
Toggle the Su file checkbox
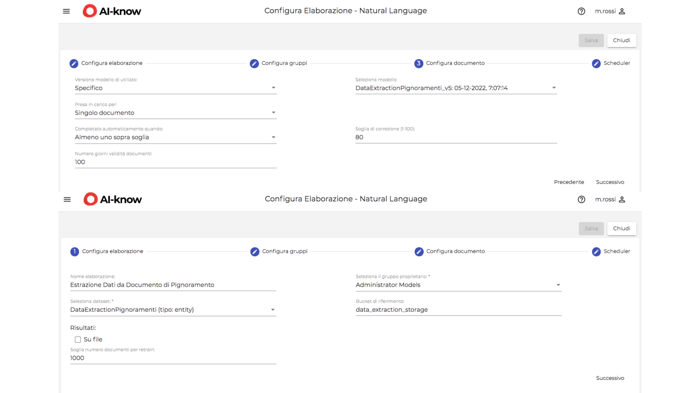tap(78, 339)
